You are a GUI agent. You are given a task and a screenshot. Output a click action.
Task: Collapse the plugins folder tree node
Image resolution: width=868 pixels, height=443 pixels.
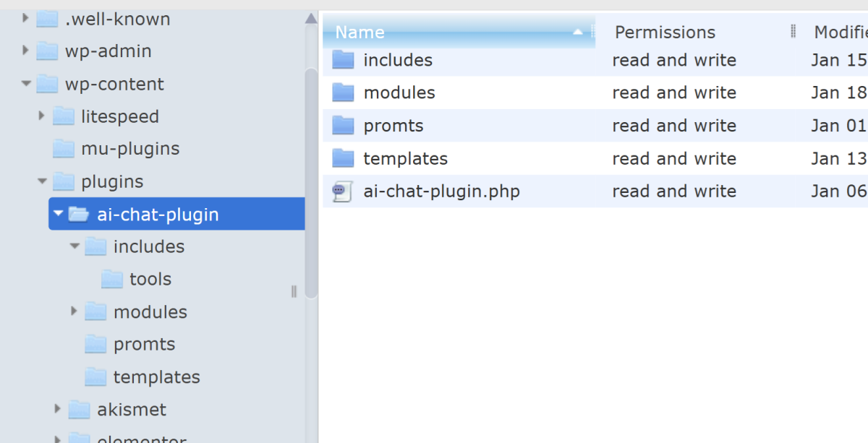coord(42,181)
